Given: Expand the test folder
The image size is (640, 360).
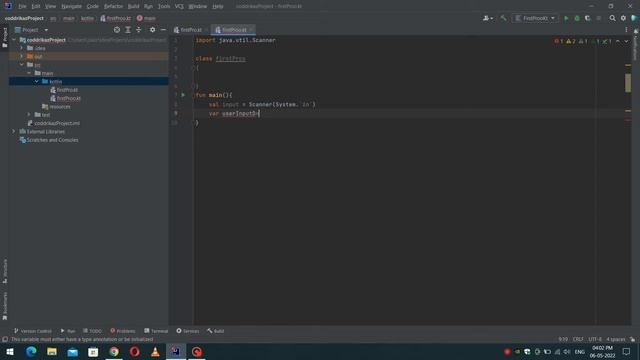Looking at the screenshot, I should click(29, 115).
